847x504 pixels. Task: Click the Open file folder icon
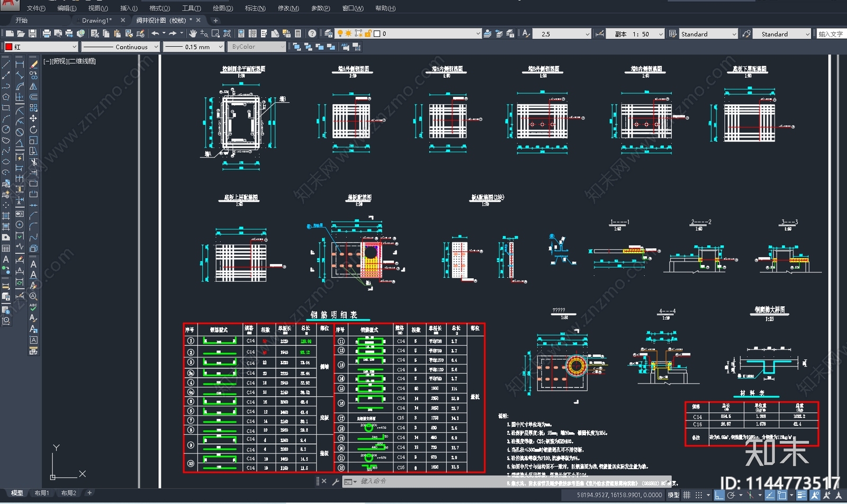[21, 33]
